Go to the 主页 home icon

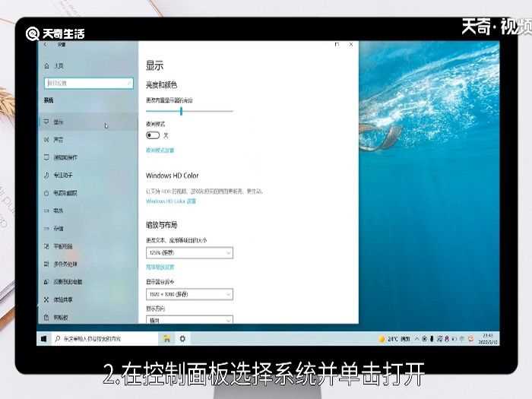click(47, 66)
